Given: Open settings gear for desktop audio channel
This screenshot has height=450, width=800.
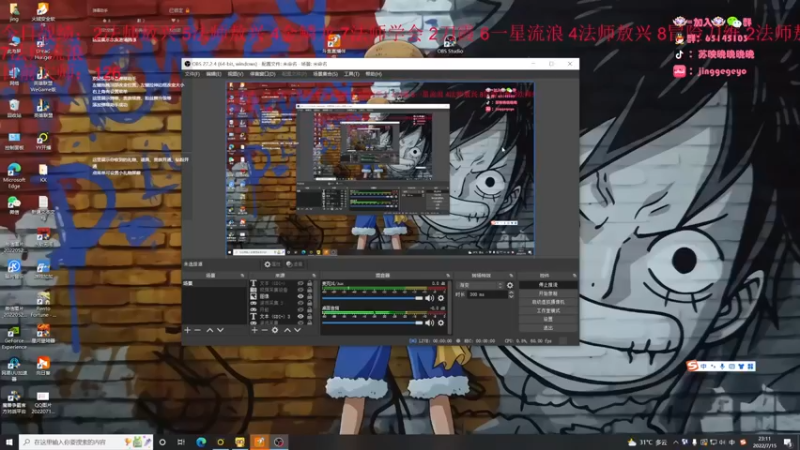Looking at the screenshot, I should tap(441, 322).
